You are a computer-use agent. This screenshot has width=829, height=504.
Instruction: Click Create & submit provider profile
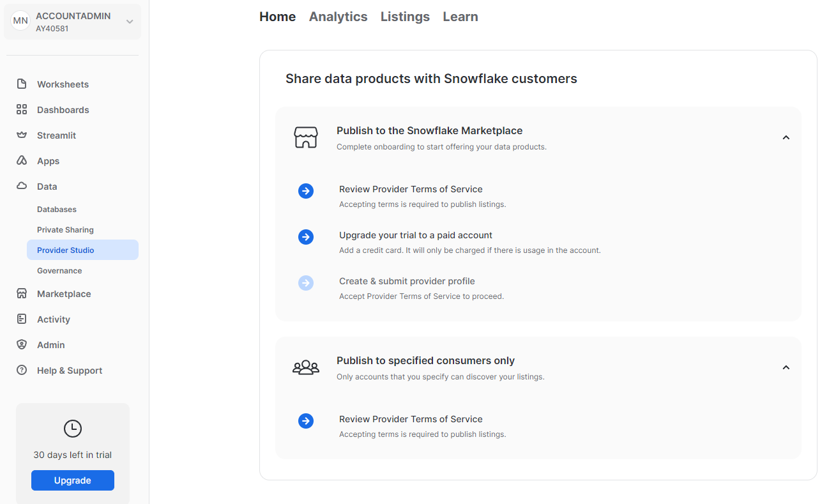pyautogui.click(x=407, y=281)
